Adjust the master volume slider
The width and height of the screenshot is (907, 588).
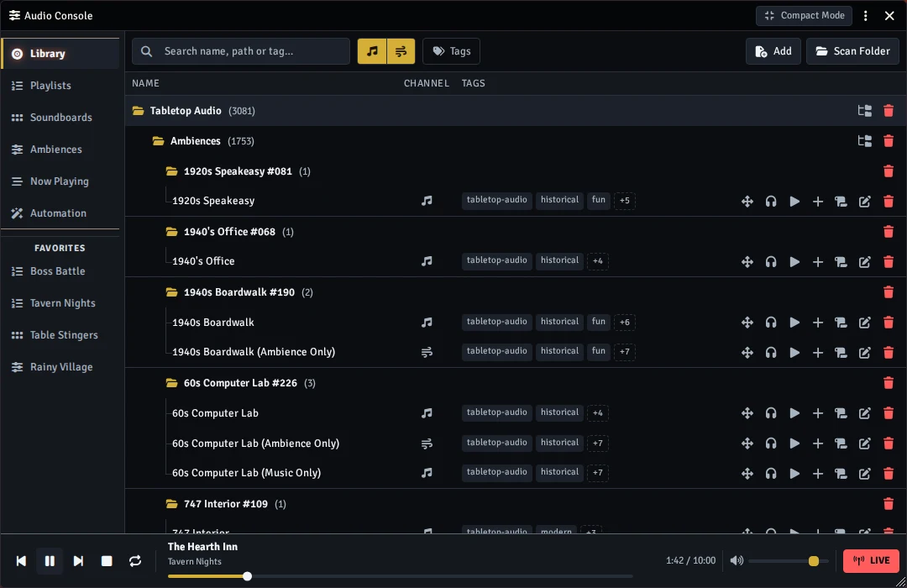click(x=789, y=561)
